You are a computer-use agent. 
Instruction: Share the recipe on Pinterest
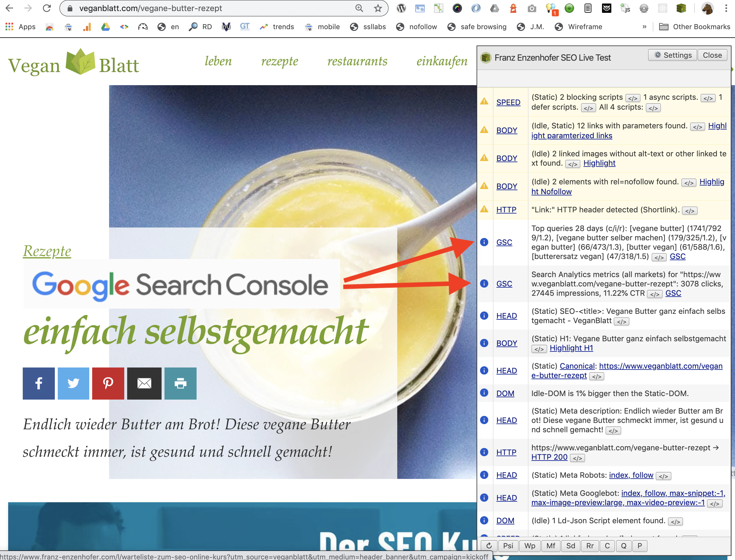click(x=108, y=383)
